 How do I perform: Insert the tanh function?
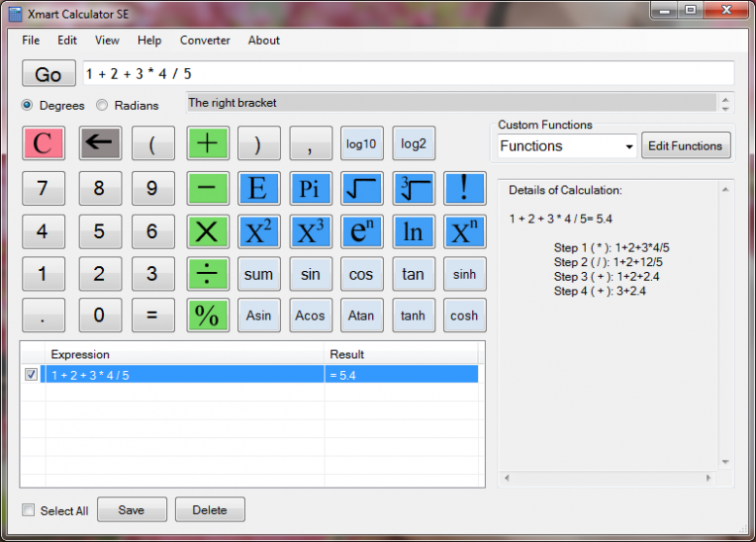point(414,316)
